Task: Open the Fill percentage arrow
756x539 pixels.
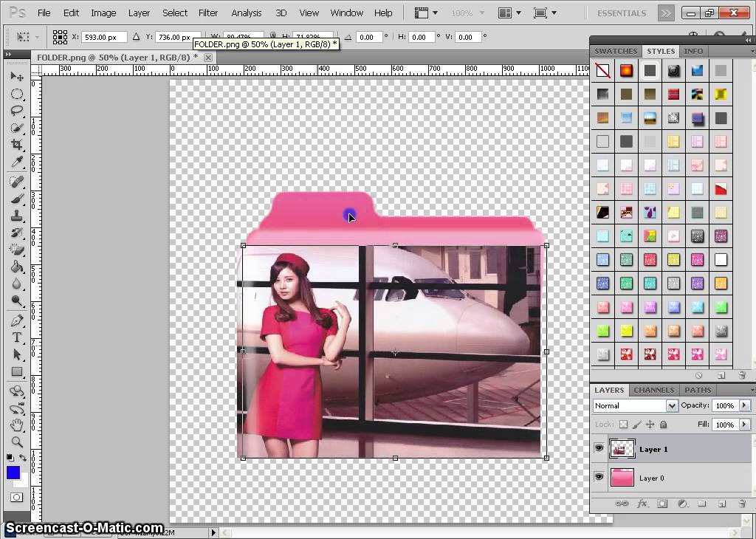Action: click(x=743, y=425)
